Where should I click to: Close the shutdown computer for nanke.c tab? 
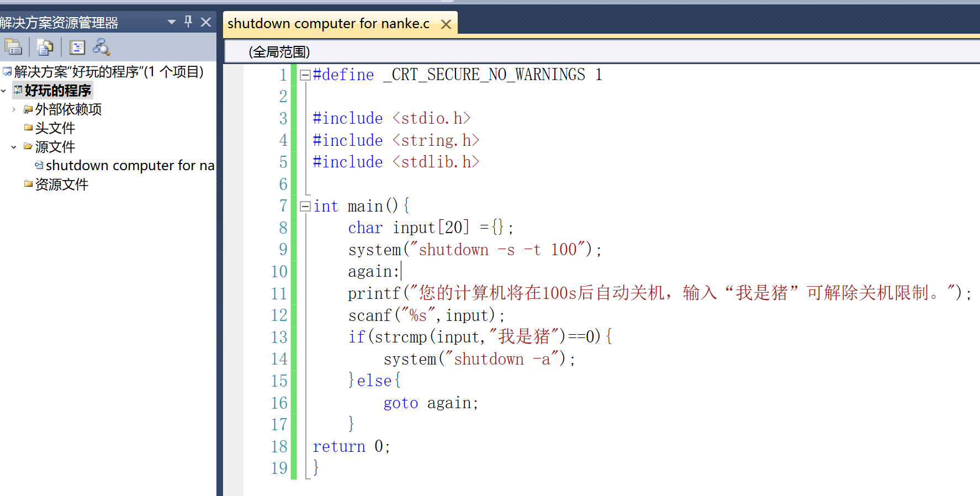click(x=446, y=24)
